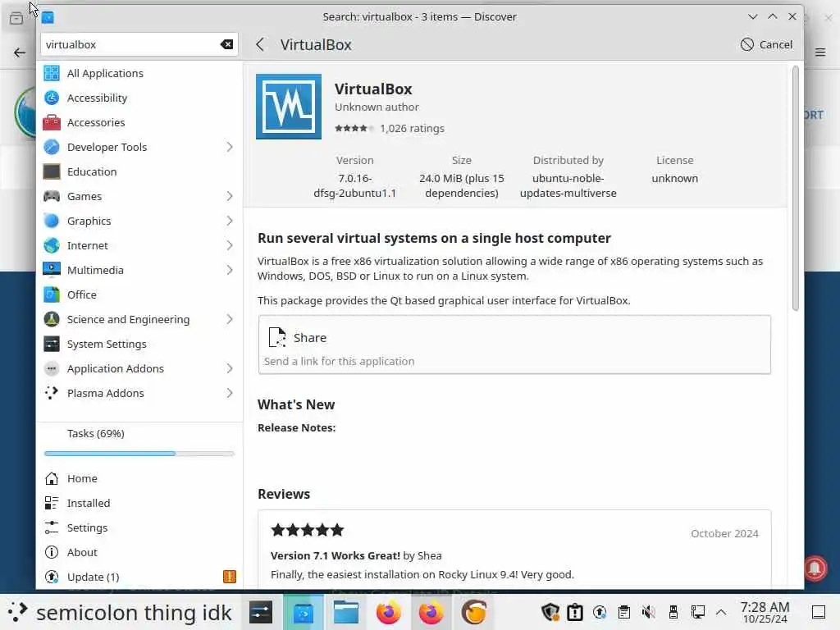Peek at desktop button in taskbar

819,612
